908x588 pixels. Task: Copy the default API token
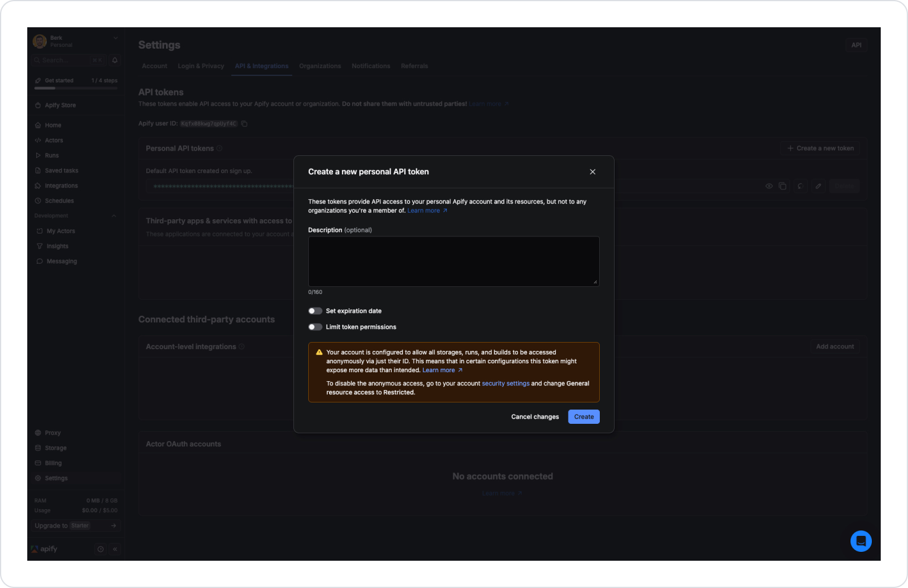pos(782,186)
